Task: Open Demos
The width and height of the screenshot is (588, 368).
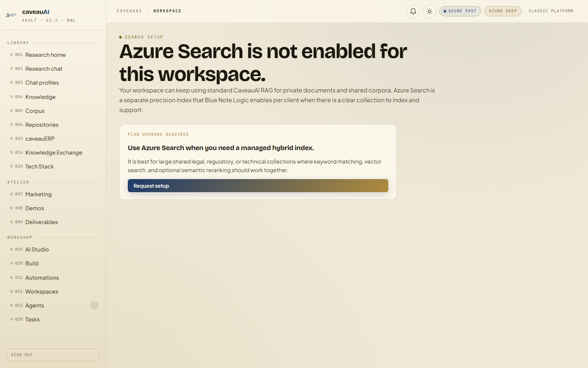Action: [x=53, y=208]
